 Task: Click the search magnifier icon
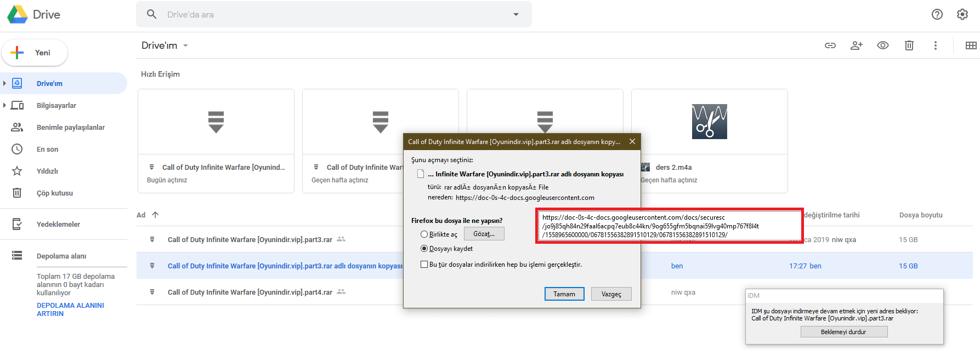[152, 14]
